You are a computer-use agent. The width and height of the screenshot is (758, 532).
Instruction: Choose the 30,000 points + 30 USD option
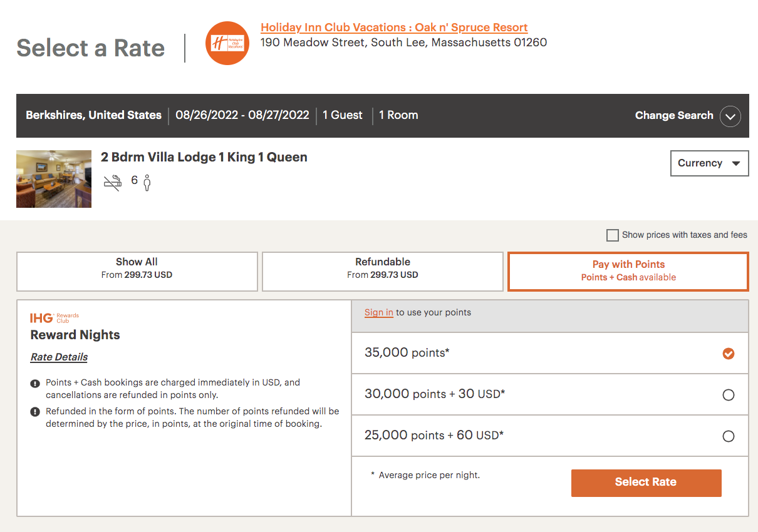[x=728, y=395]
